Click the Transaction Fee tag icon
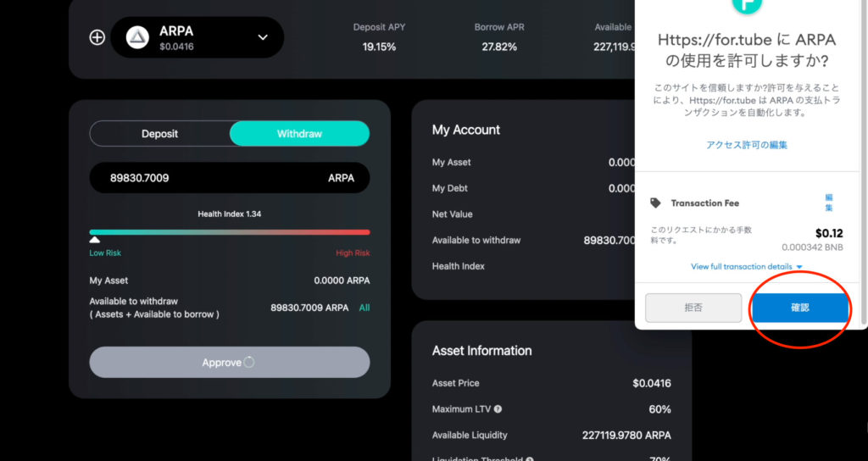868x461 pixels. [x=655, y=203]
